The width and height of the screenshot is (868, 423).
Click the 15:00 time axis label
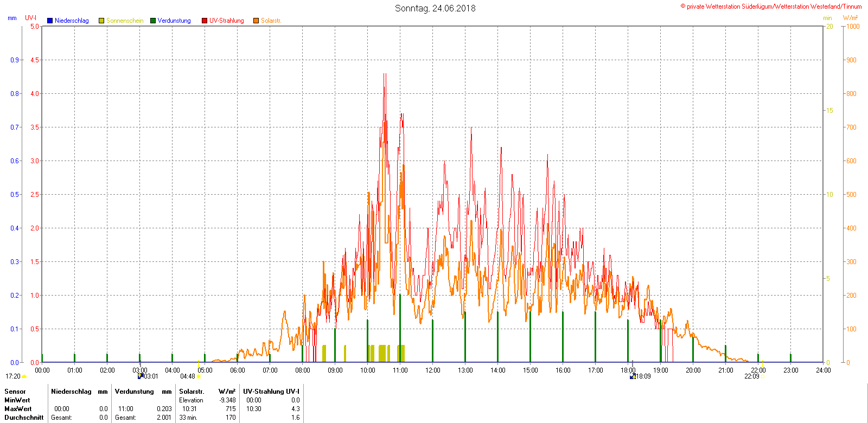tap(531, 370)
